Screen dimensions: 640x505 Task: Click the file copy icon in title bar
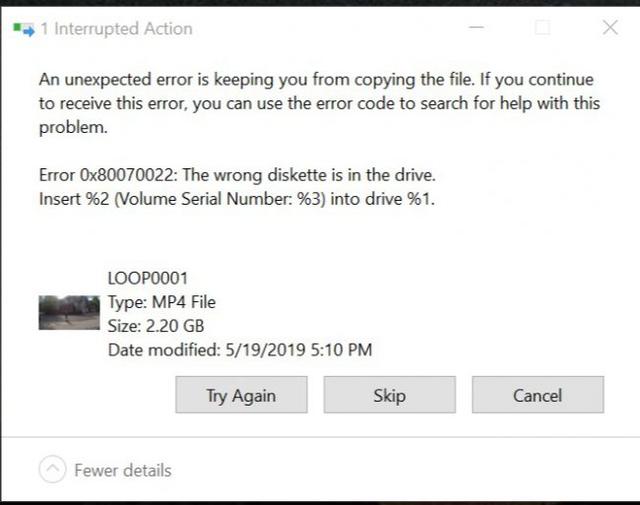(x=23, y=28)
